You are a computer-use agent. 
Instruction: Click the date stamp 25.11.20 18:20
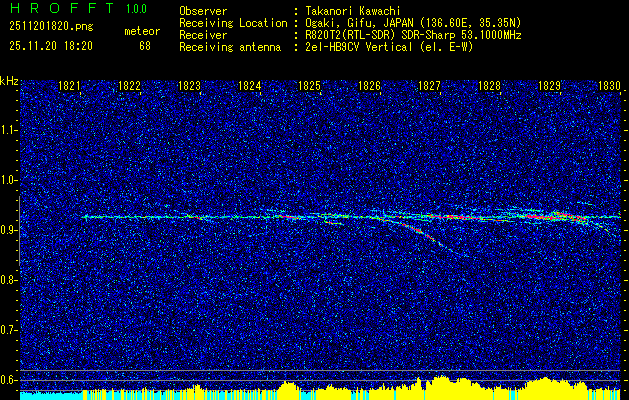coord(51,46)
